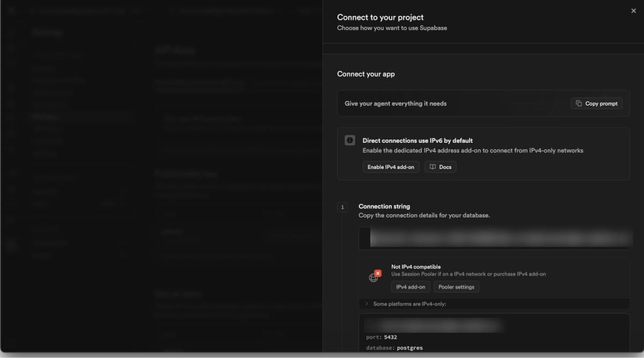Click the IPv4 add-on button
Image resolution: width=644 pixels, height=358 pixels.
(411, 287)
